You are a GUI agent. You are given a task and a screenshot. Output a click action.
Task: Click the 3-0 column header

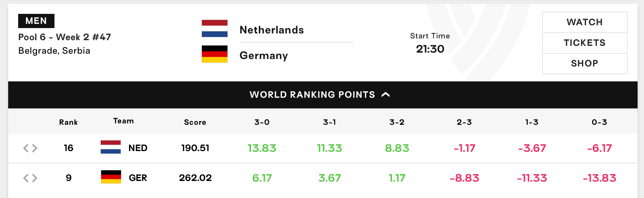(262, 122)
